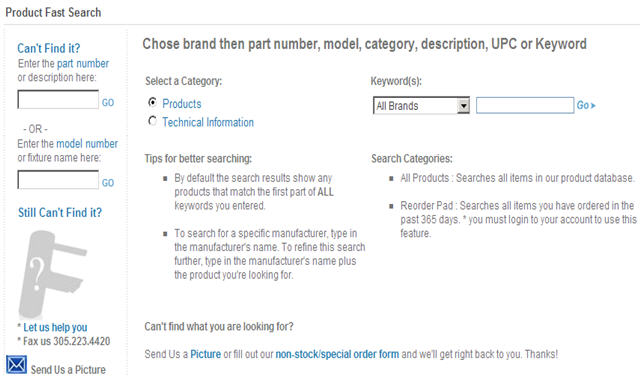Screen dimensions: 640x389
Task: Click Send Us a Picture text
Action: 68,370
